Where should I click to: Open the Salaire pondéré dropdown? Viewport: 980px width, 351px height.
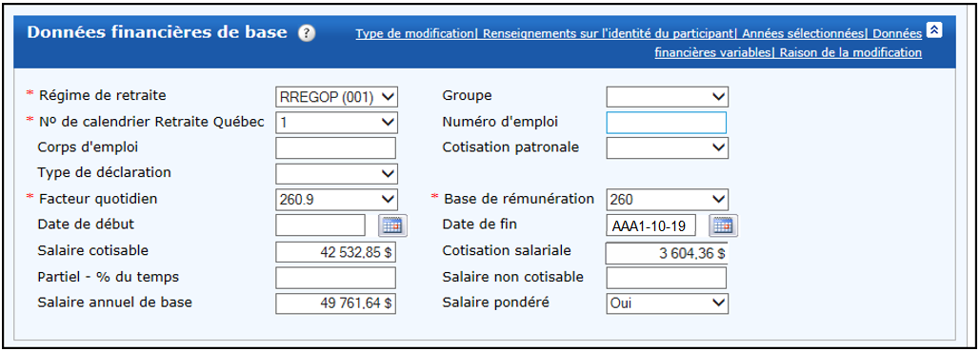[x=668, y=302]
